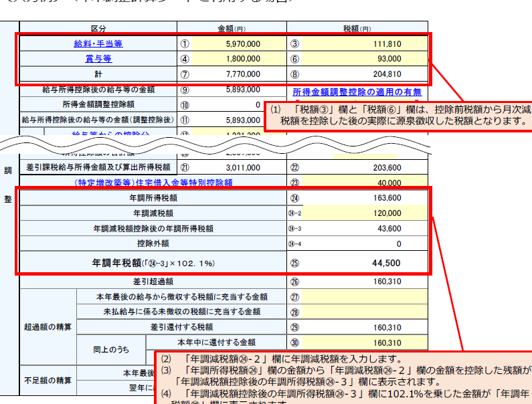The image size is (532, 404).
Task: Open the 給料・手当等 link
Action: [98, 43]
